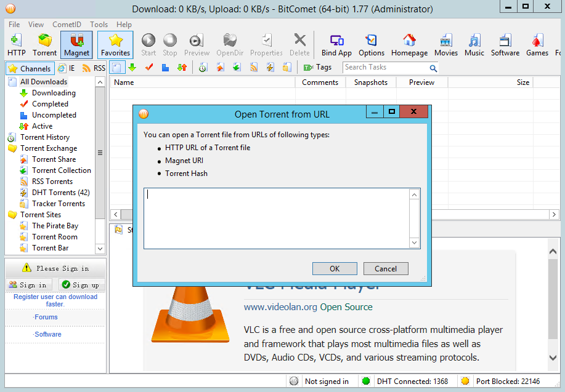Select Uncompleted in the sidebar tree
Screen dimensions: 565x392
point(54,115)
